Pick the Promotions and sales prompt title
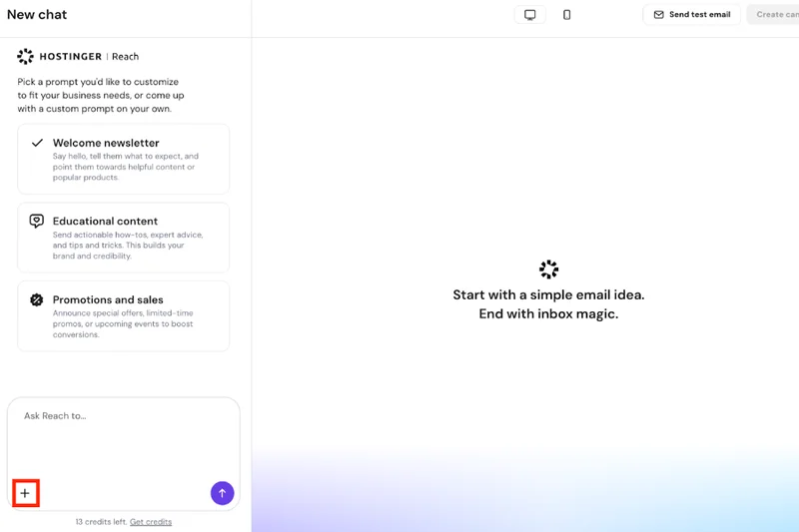 pos(108,299)
